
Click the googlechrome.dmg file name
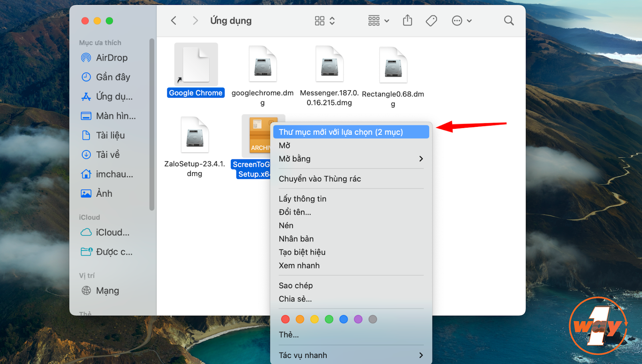coord(262,98)
